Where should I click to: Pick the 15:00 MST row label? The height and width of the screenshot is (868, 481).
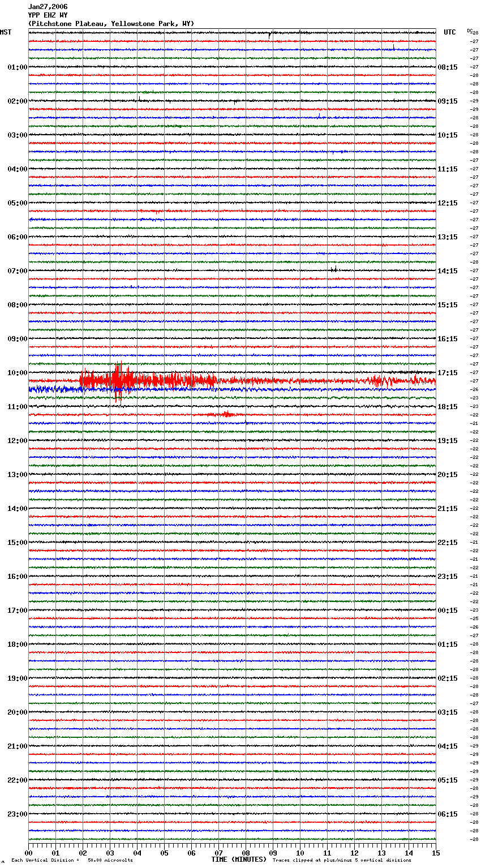17,543
